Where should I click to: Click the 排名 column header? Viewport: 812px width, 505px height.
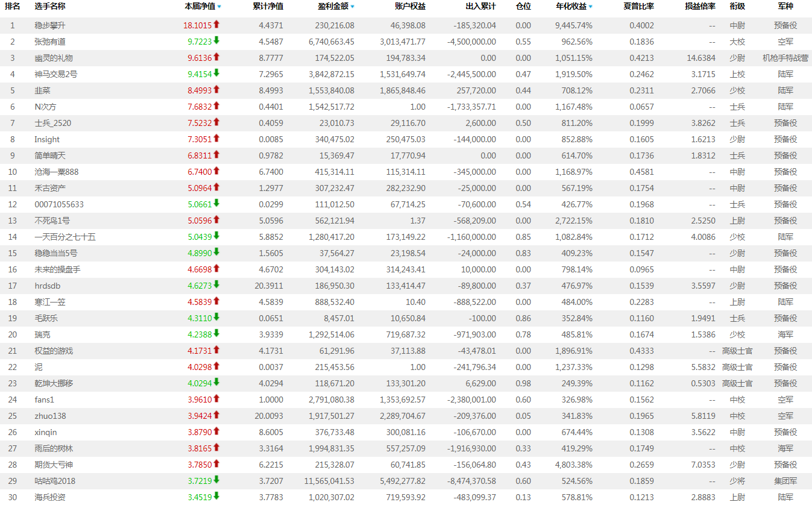[13, 6]
